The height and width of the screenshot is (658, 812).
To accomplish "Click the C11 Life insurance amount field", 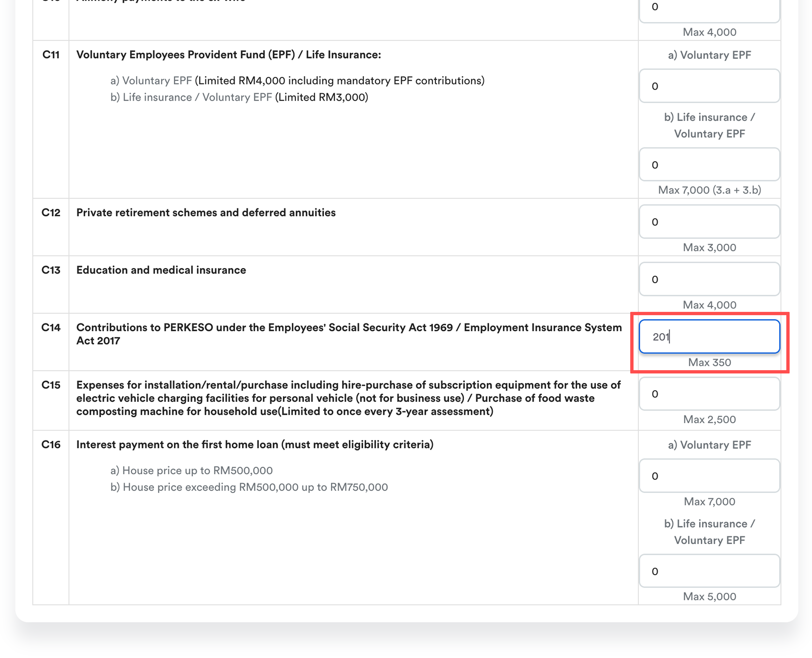I will click(709, 165).
